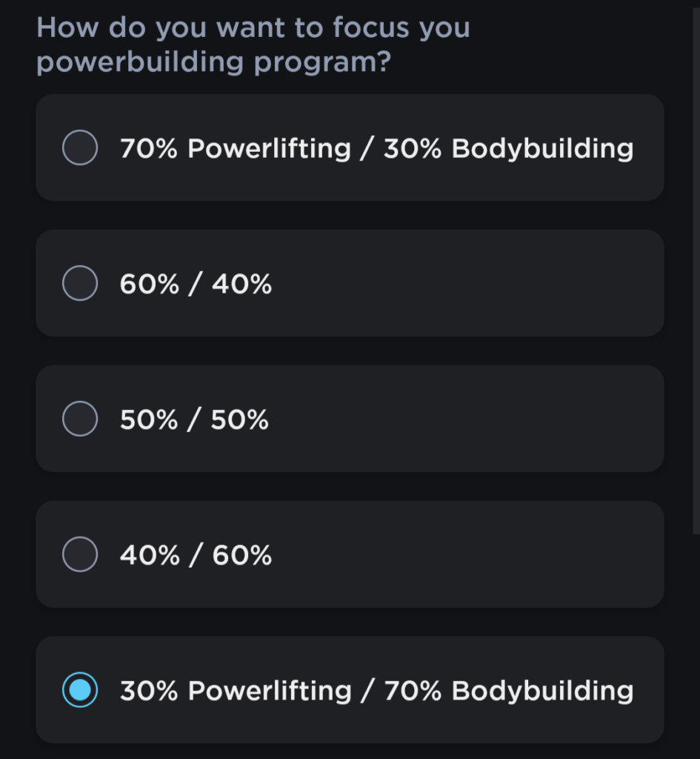
Task: Click the word "Bodybuilding" in the first option
Action: point(542,148)
